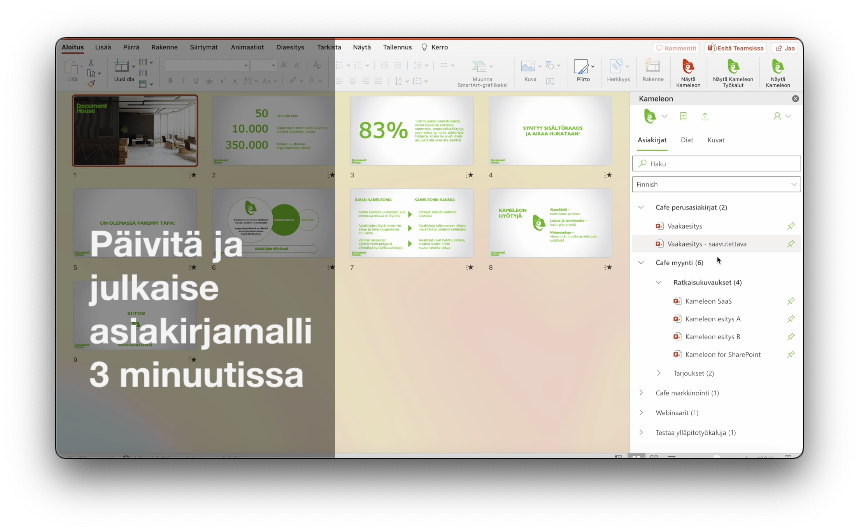Select slide 4 Syntyy sisältökaaos thumbnail
The image size is (859, 532).
pos(550,130)
